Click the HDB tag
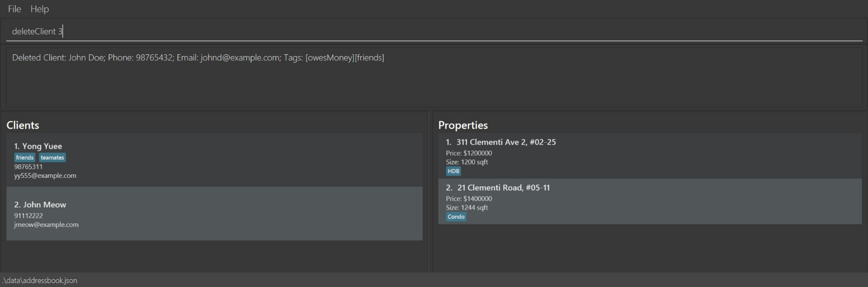 click(x=453, y=171)
